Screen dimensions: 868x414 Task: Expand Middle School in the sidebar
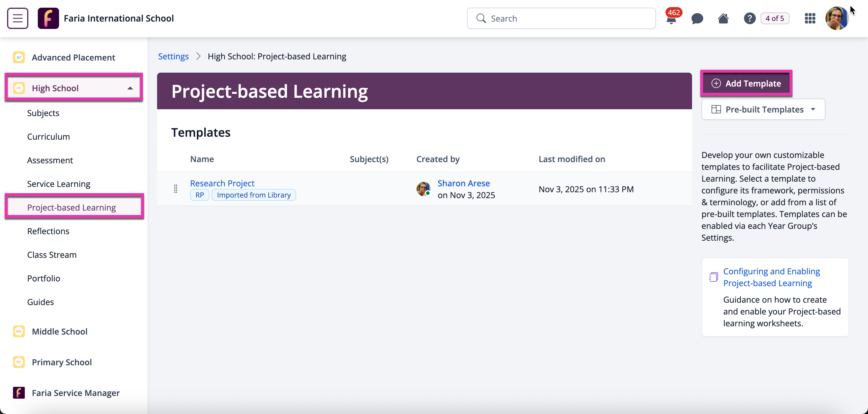(60, 331)
